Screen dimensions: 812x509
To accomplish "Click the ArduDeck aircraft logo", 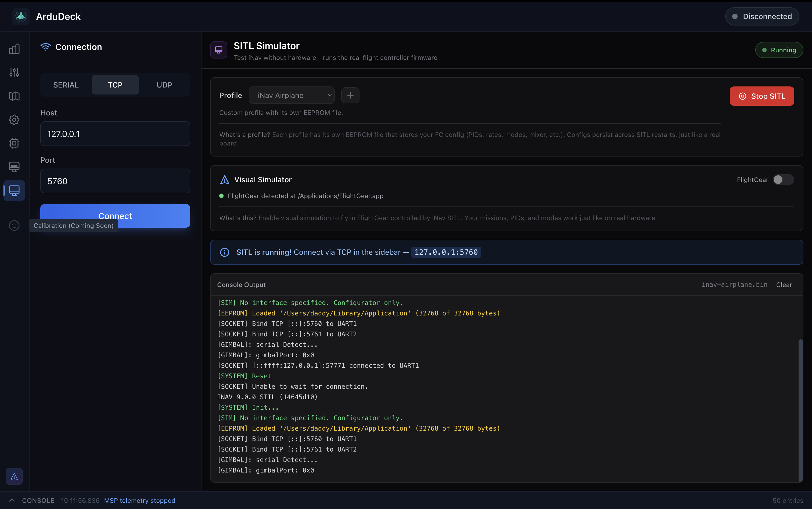I will point(21,16).
